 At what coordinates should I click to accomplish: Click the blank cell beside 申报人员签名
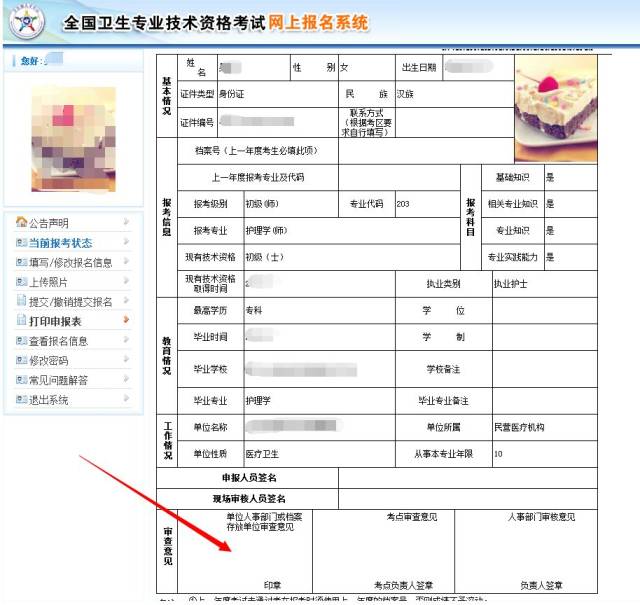point(468,478)
